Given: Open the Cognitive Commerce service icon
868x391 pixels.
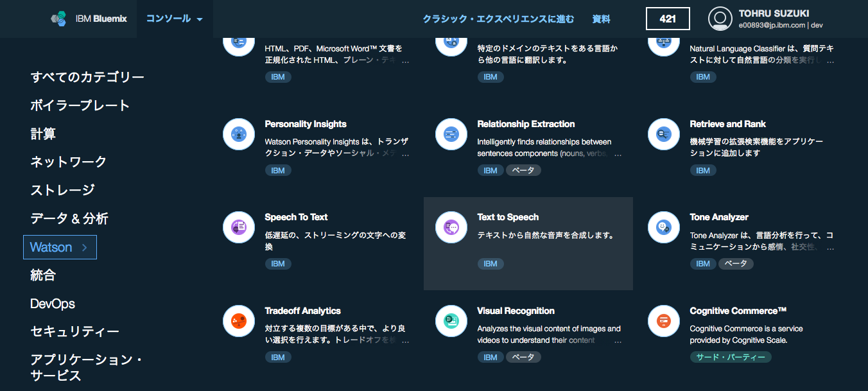Looking at the screenshot, I should (x=663, y=321).
